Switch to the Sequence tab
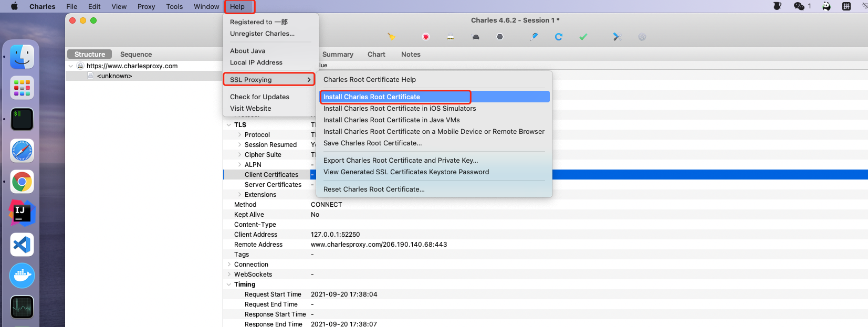Image resolution: width=868 pixels, height=327 pixels. pos(136,55)
